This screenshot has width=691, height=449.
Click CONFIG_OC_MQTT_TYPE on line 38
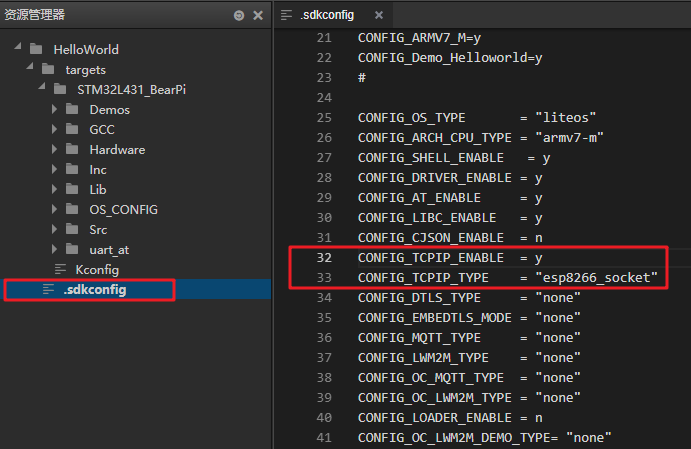coord(431,378)
